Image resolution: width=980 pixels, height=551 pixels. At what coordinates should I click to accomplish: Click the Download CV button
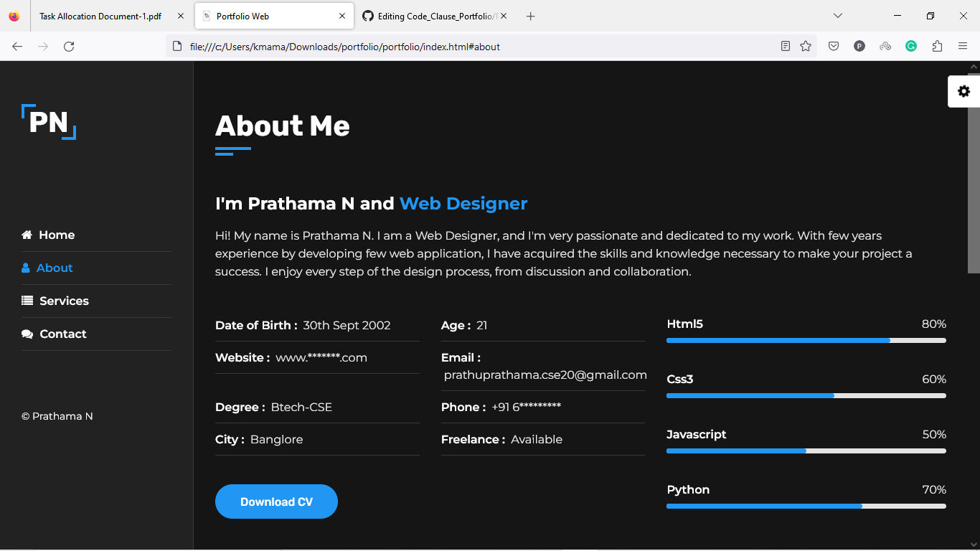tap(276, 501)
